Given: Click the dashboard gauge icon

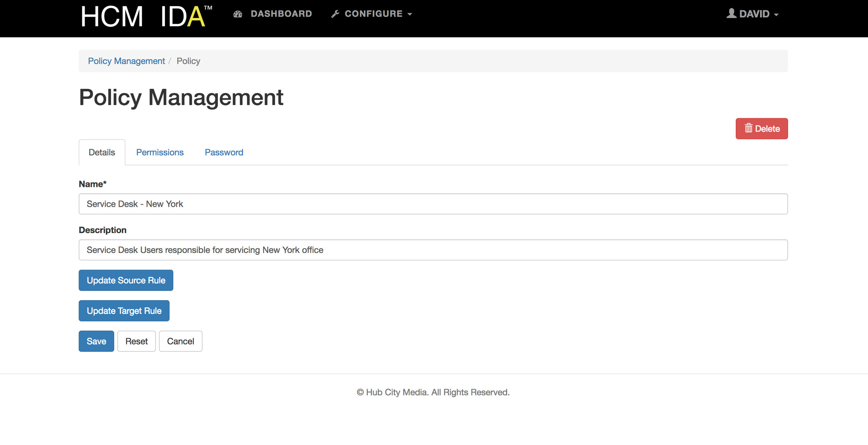Looking at the screenshot, I should [237, 14].
